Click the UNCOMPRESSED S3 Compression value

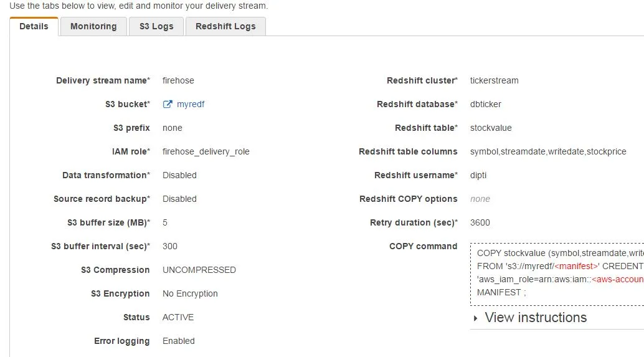[199, 270]
